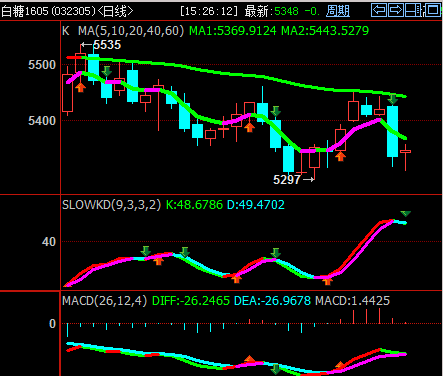Click the last candlestick on the chart
Image resolution: width=443 pixels, height=376 pixels.
(x=405, y=157)
